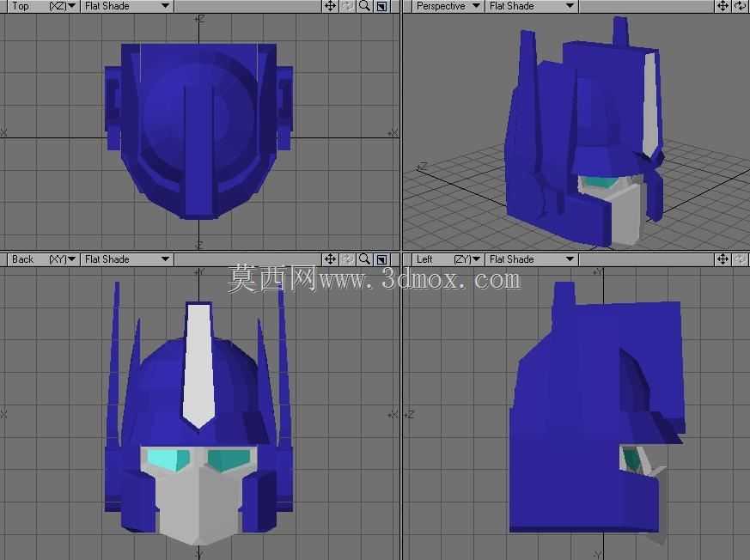Image resolution: width=750 pixels, height=560 pixels.
Task: Click the helmet side profile in Left viewport
Action: (x=596, y=411)
